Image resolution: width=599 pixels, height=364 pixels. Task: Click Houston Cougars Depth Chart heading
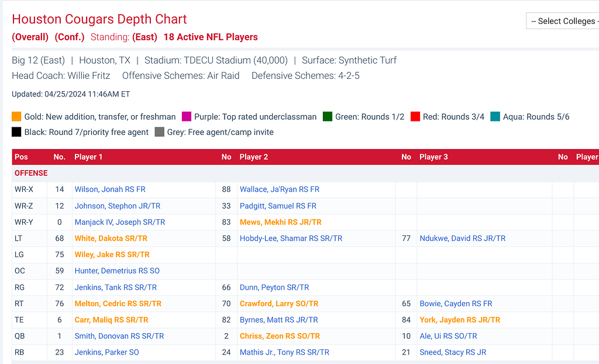coord(99,19)
